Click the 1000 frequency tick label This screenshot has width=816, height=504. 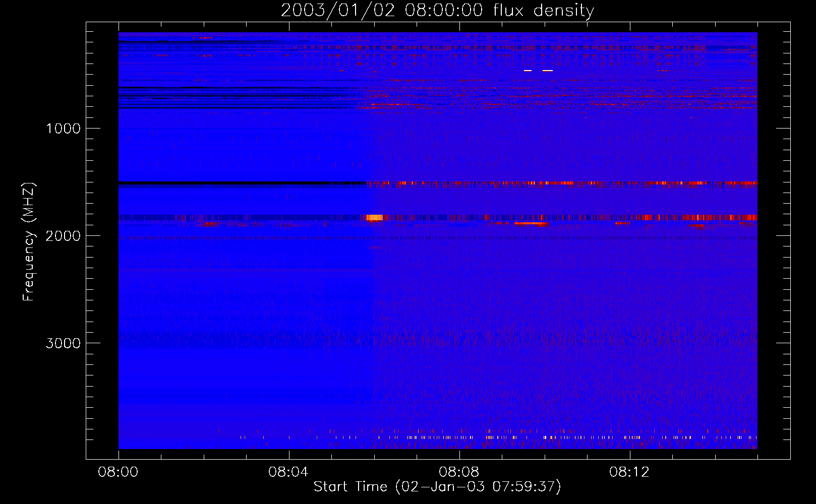click(63, 129)
